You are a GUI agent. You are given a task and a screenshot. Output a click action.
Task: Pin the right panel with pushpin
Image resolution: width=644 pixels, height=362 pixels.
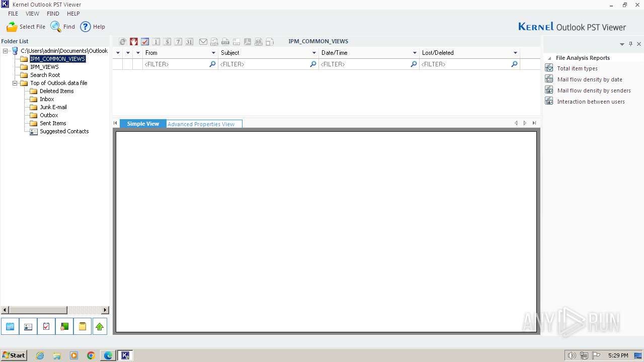(630, 44)
